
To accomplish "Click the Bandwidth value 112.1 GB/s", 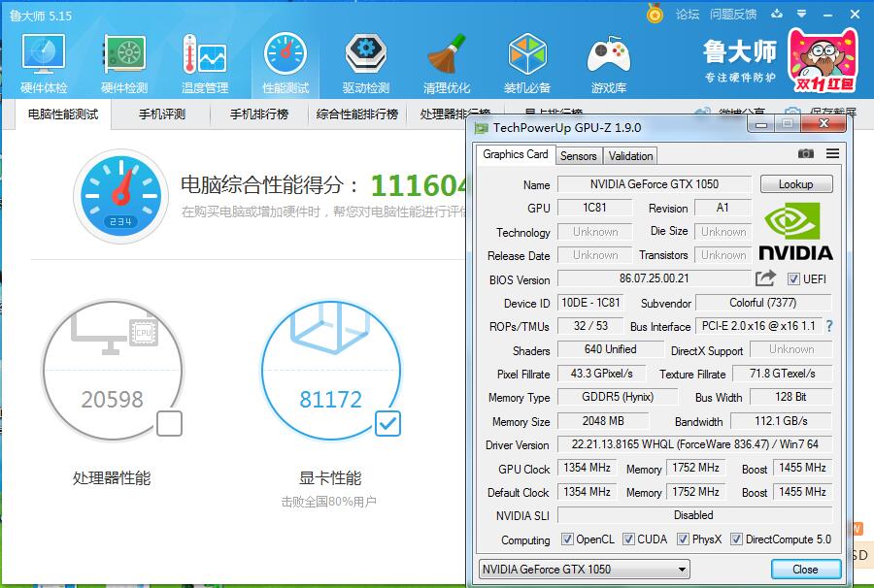I will pyautogui.click(x=781, y=421).
